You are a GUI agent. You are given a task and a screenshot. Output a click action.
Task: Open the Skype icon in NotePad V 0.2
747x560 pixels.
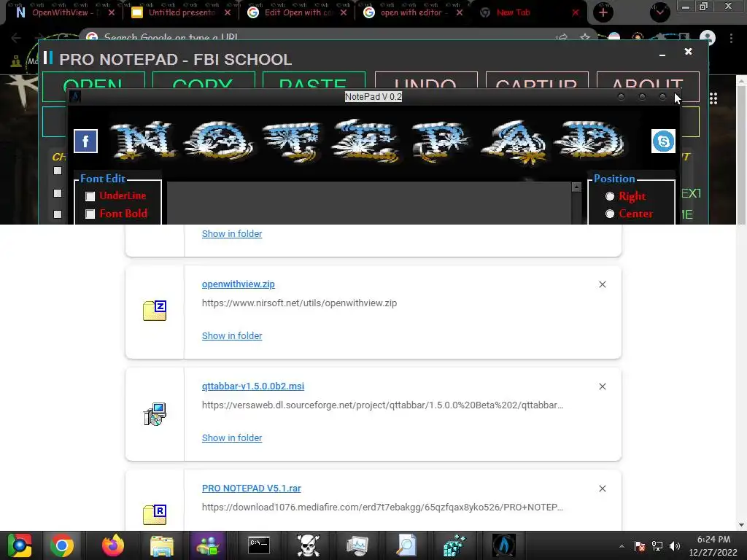tap(663, 141)
